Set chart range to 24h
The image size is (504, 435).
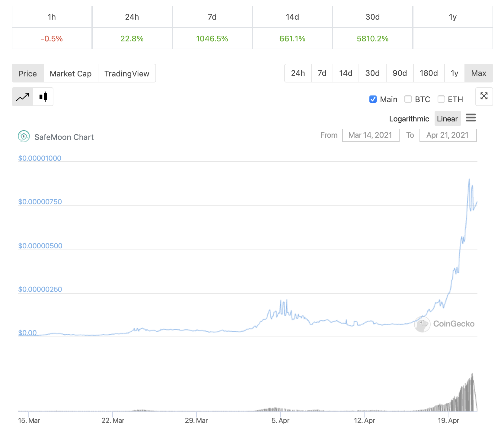click(298, 73)
